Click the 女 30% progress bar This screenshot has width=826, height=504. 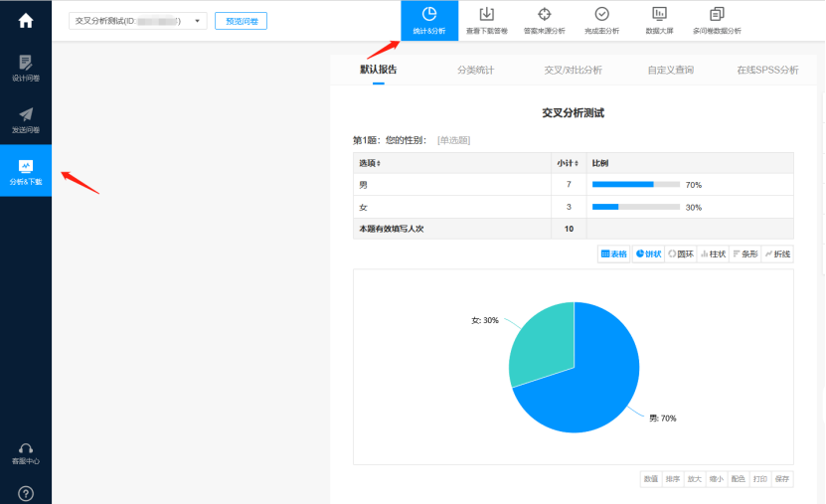[636, 207]
